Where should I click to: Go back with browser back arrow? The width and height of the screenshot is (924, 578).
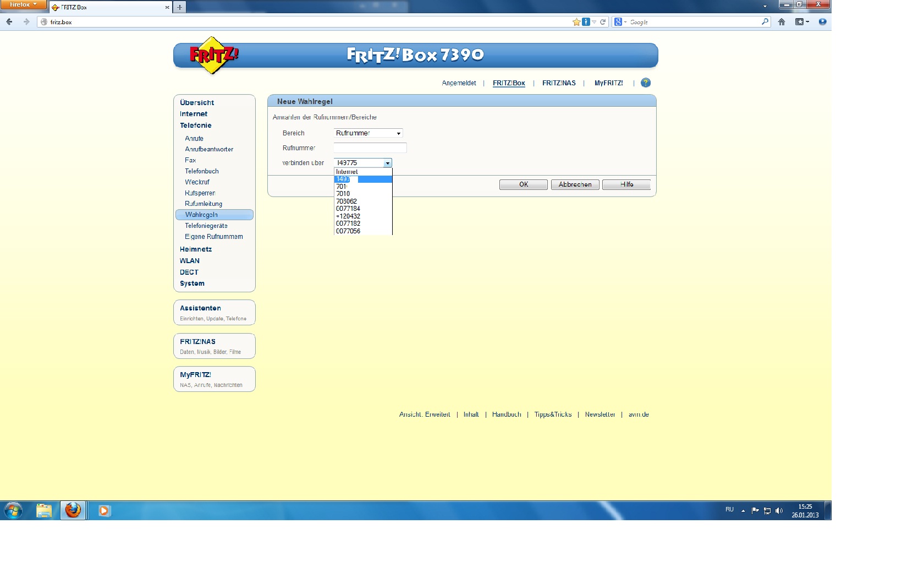(9, 22)
